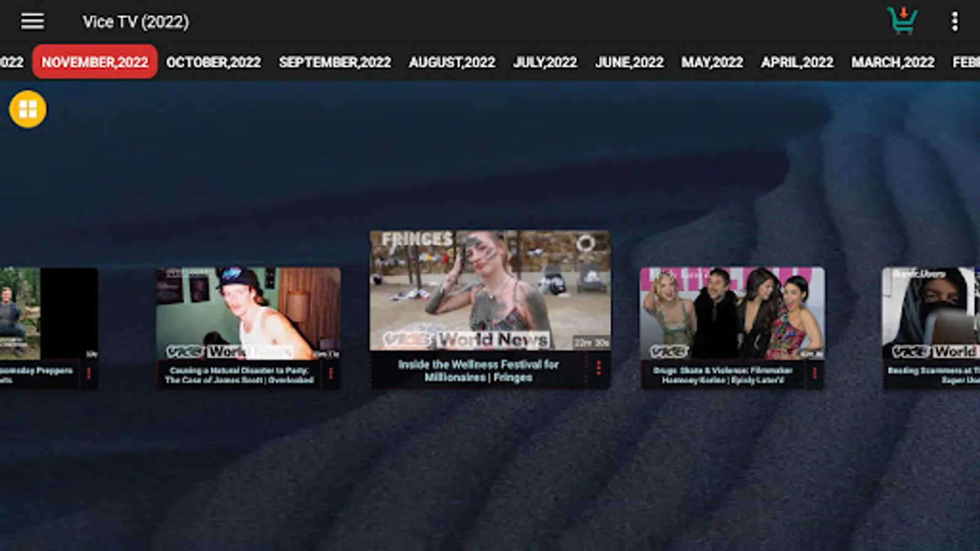Play the Wellness Festival Fringes video thumbnail
This screenshot has width=980, height=551.
click(490, 290)
